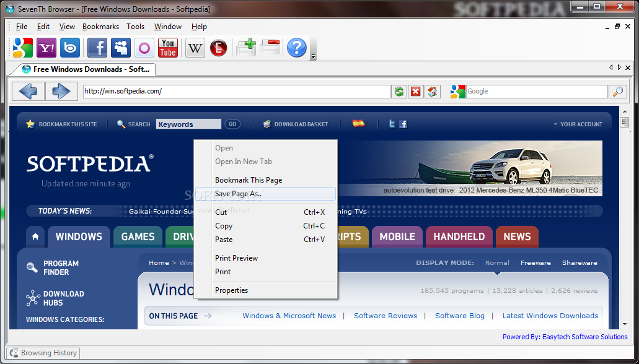Switch to the GAMES tab
The image size is (639, 364).
coord(138,236)
